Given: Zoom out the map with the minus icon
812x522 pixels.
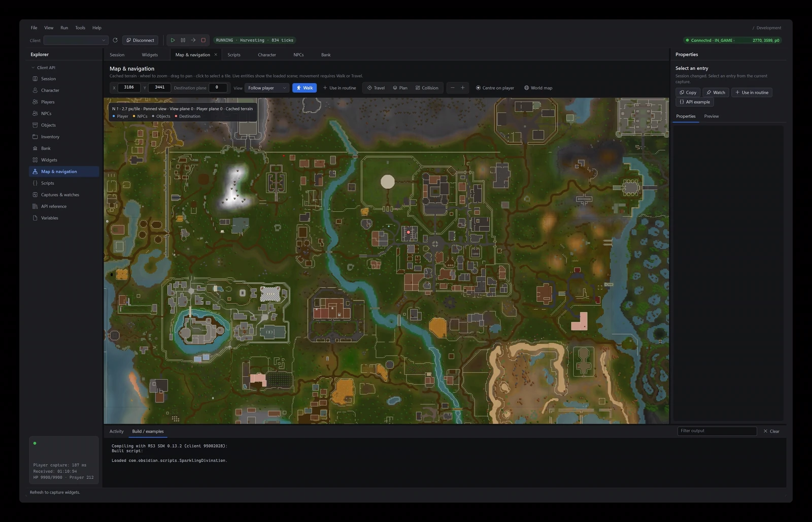Looking at the screenshot, I should (x=453, y=88).
